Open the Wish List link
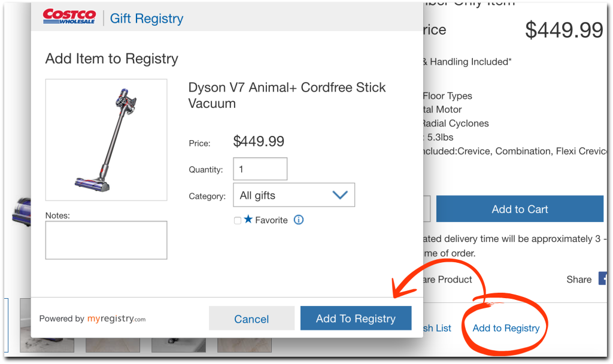The width and height of the screenshot is (613, 364). pos(436,328)
